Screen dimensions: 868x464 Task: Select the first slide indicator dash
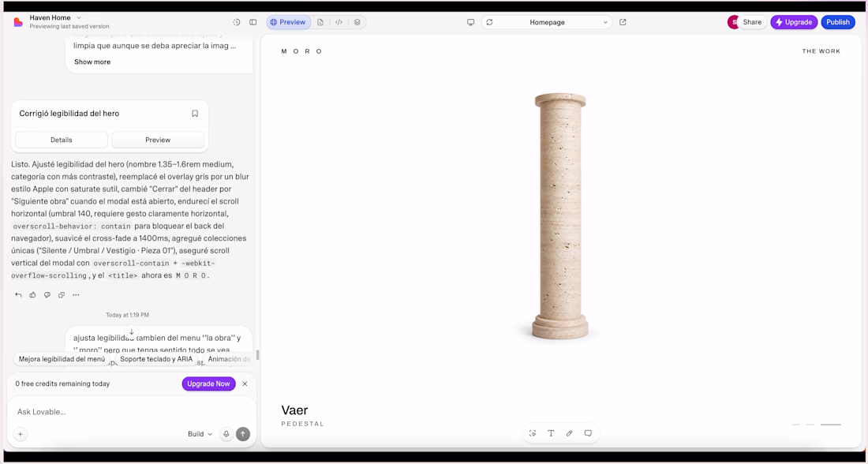tap(796, 425)
